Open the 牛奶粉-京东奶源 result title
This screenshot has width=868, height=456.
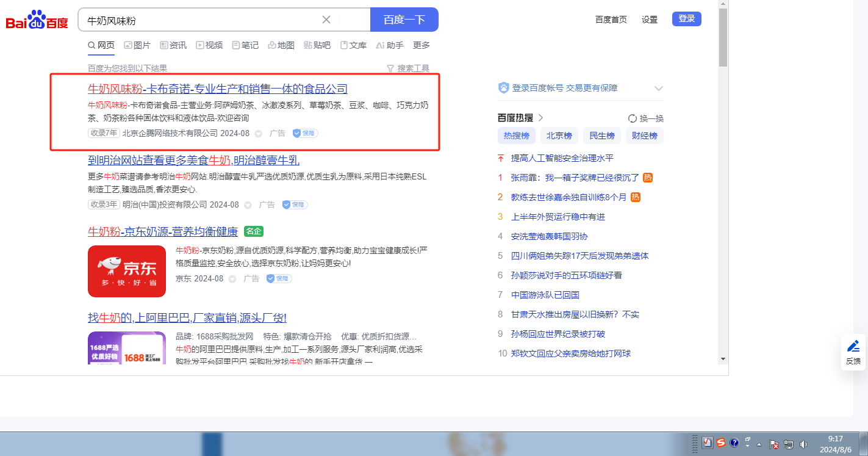tap(163, 232)
